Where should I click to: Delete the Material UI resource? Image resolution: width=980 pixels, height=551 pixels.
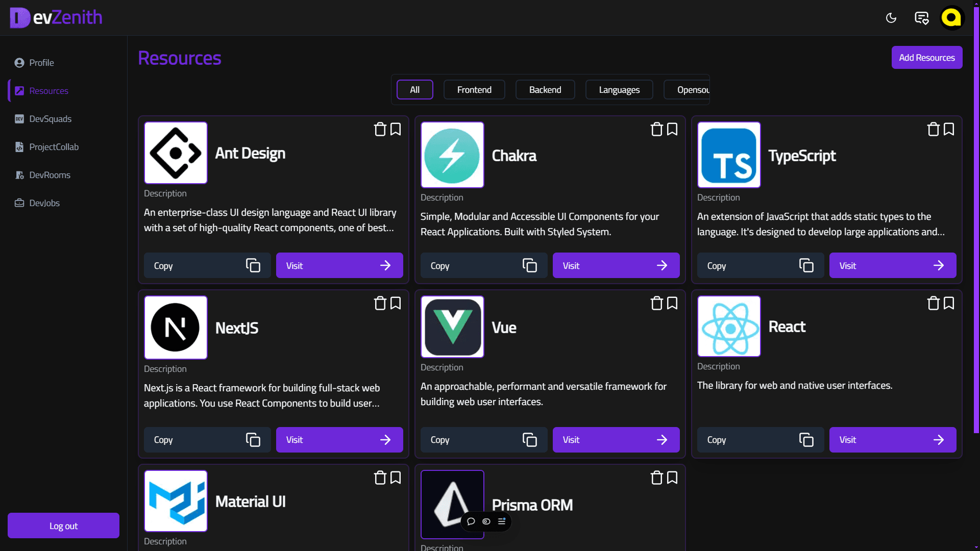380,478
